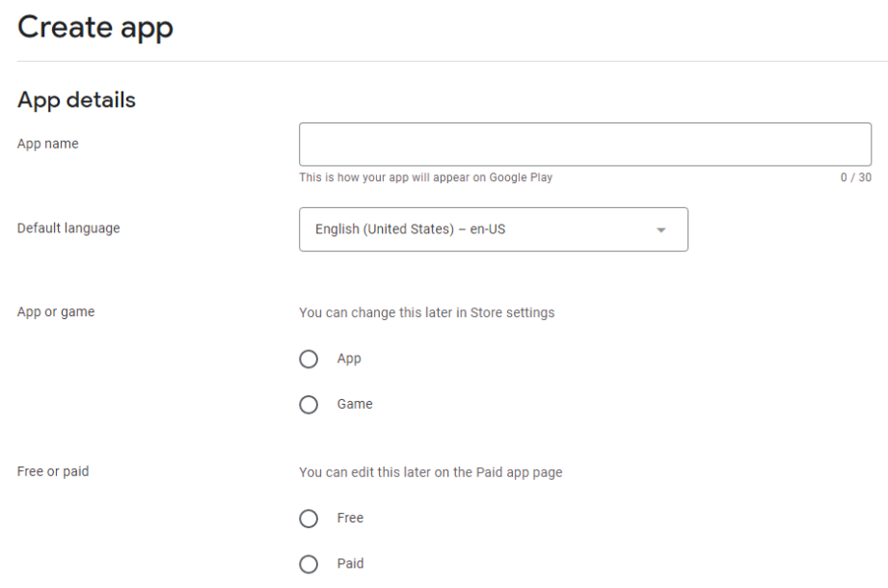Click the "App or game" section label
This screenshot has width=888, height=588.
(56, 311)
